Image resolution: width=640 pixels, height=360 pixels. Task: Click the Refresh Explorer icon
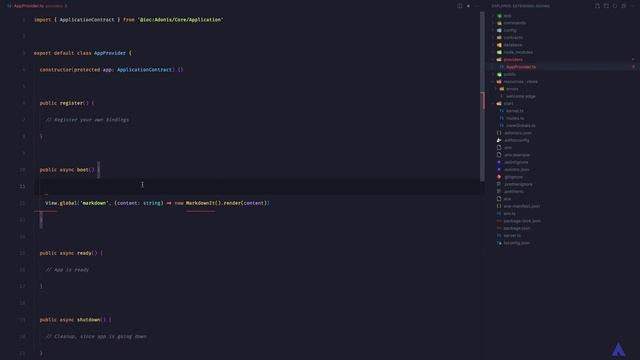pos(615,6)
